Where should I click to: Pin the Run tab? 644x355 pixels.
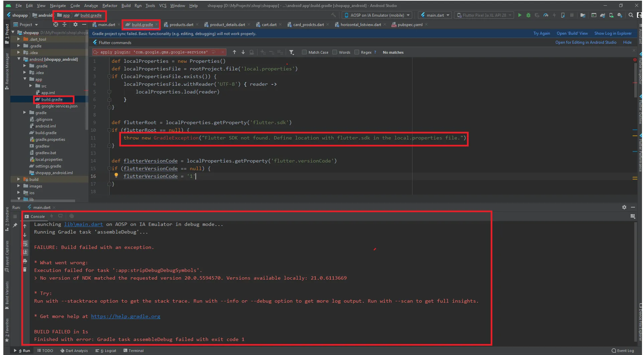[15, 225]
